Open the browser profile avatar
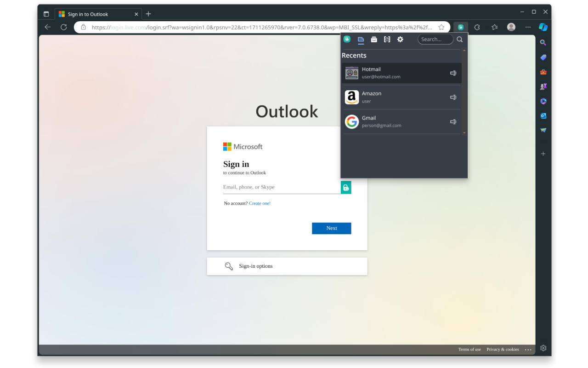 511,27
